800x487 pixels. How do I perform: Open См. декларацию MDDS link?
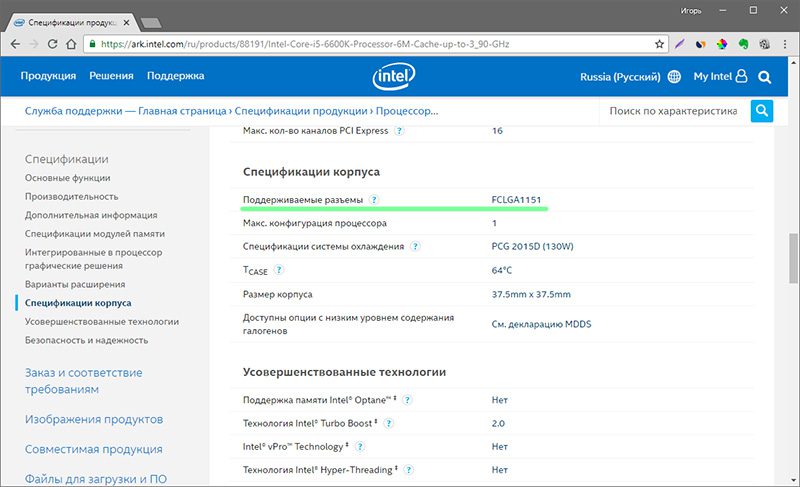pos(541,324)
